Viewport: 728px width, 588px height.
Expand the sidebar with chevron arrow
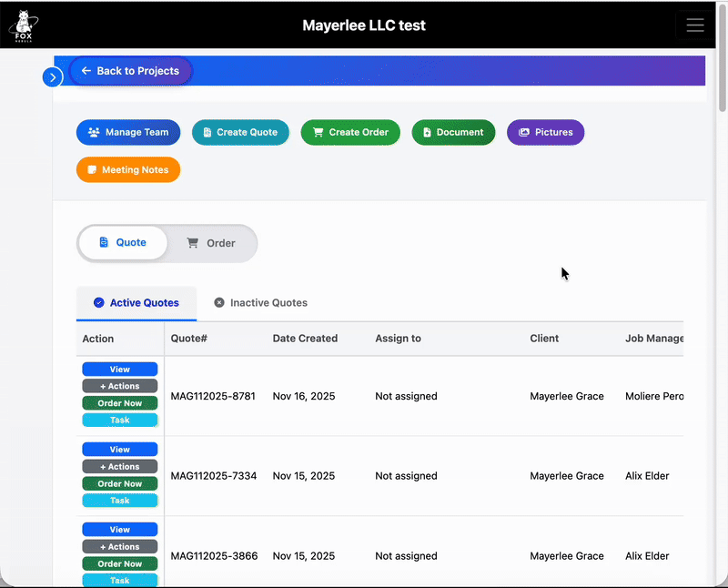tap(52, 77)
